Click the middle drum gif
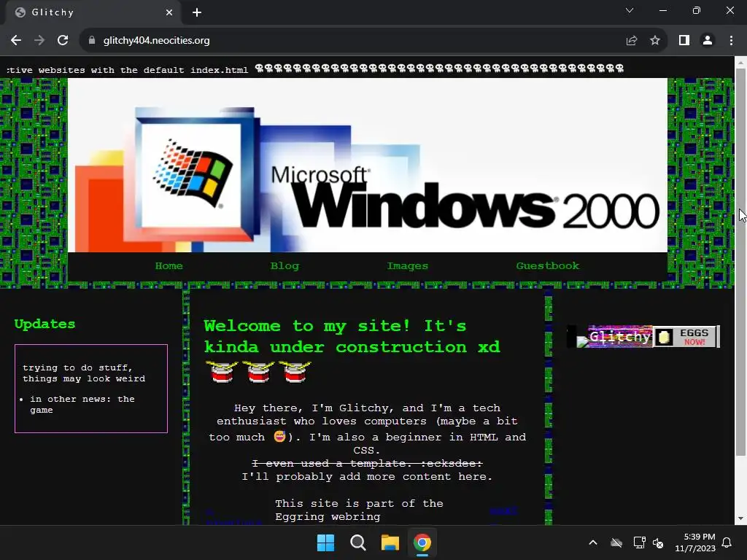Image resolution: width=747 pixels, height=560 pixels. 258,372
